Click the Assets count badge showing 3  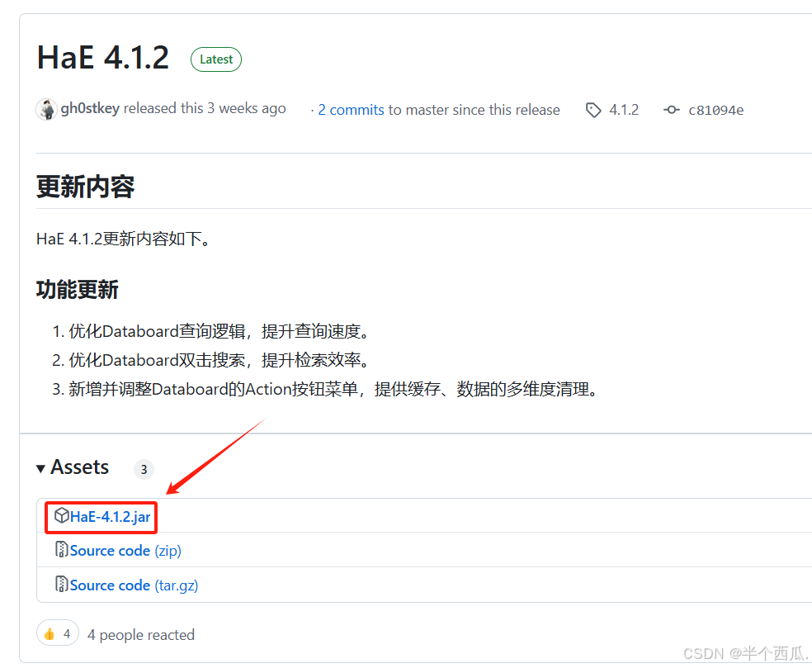point(144,470)
